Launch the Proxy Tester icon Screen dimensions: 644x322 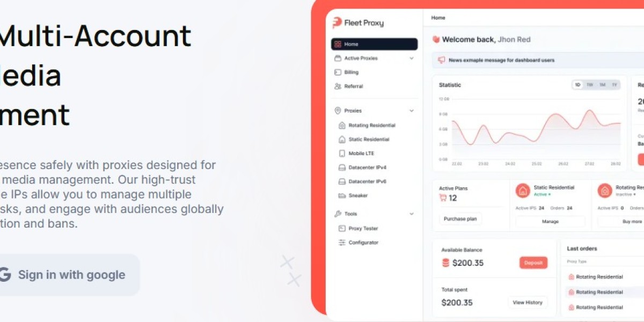tap(342, 228)
